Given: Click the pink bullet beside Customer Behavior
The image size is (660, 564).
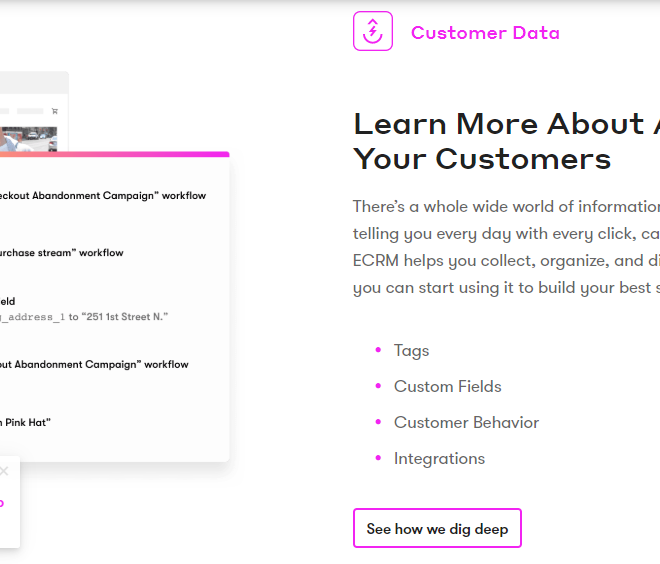Looking at the screenshot, I should pos(378,421).
